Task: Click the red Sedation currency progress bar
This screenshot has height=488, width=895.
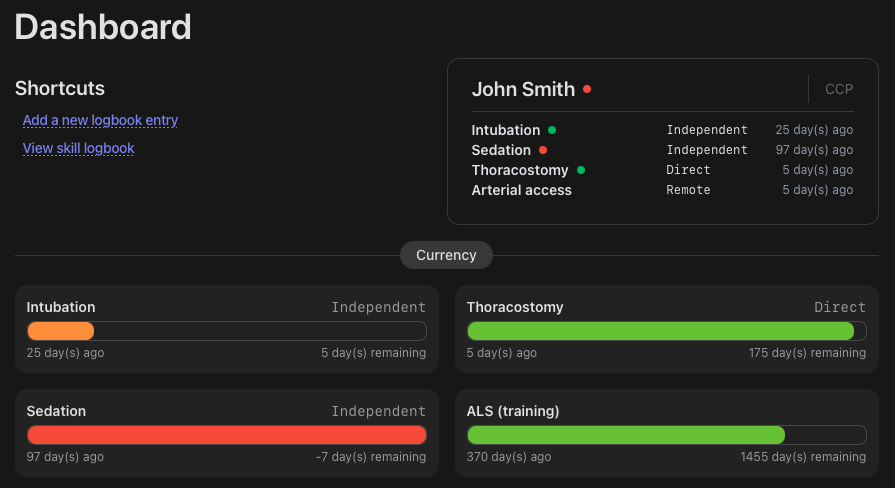Action: tap(226, 435)
